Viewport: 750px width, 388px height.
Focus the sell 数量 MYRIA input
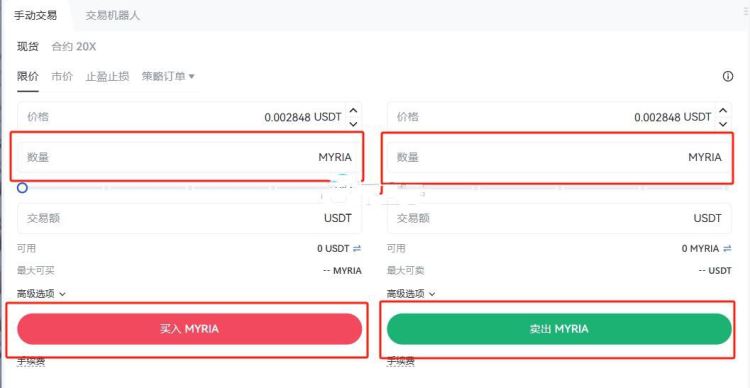[x=559, y=157]
